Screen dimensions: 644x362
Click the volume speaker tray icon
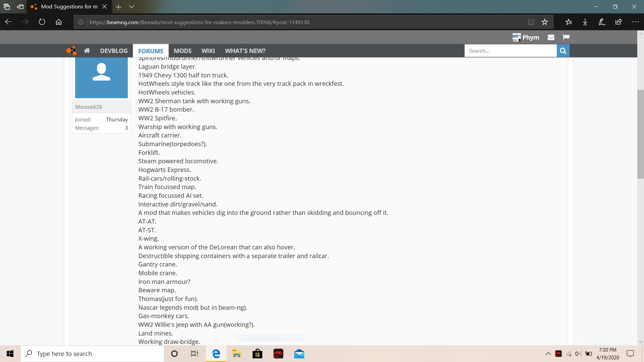point(578,354)
